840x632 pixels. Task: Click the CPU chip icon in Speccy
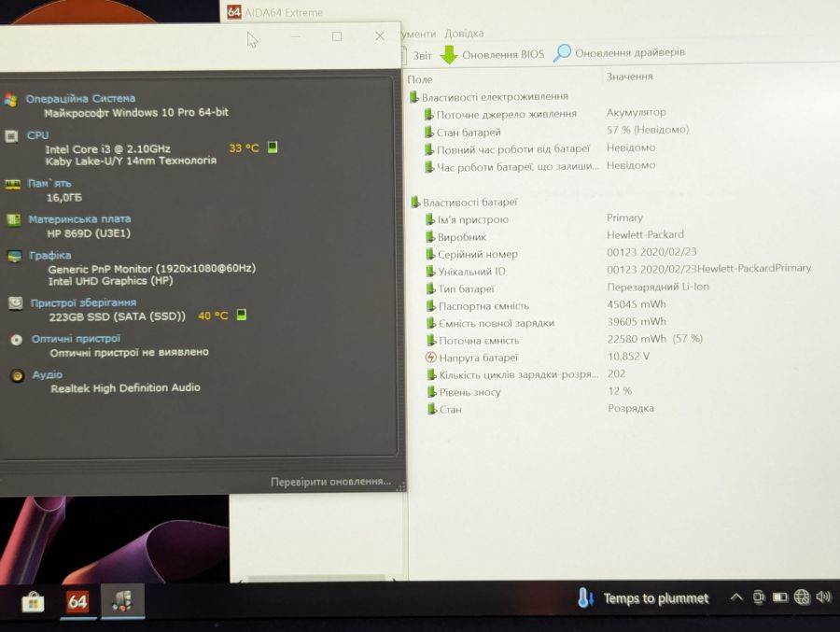click(11, 136)
